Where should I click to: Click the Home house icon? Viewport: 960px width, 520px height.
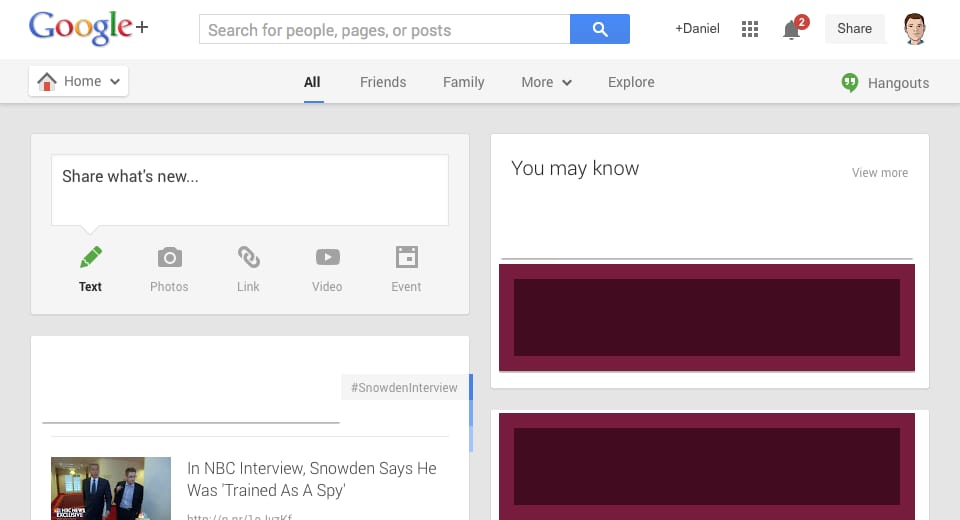[x=47, y=81]
